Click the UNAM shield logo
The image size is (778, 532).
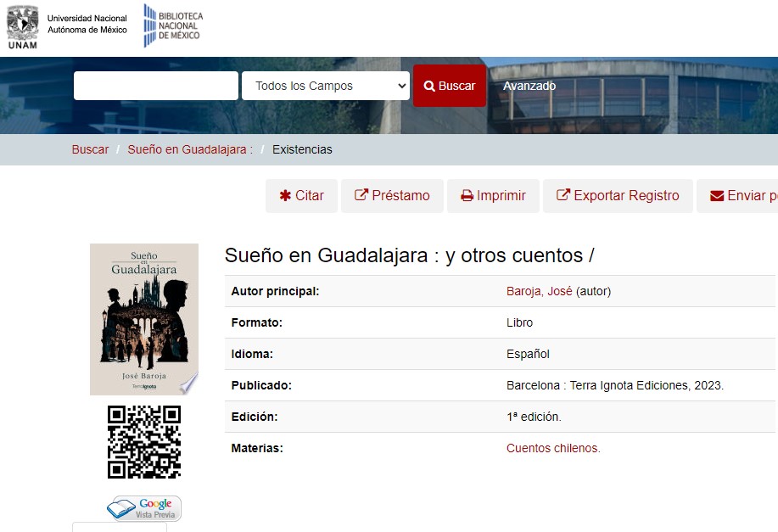pos(23,25)
